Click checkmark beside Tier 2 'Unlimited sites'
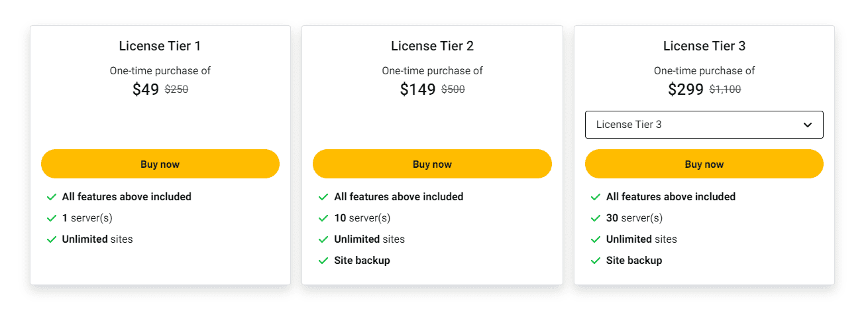The width and height of the screenshot is (868, 315). 323,239
